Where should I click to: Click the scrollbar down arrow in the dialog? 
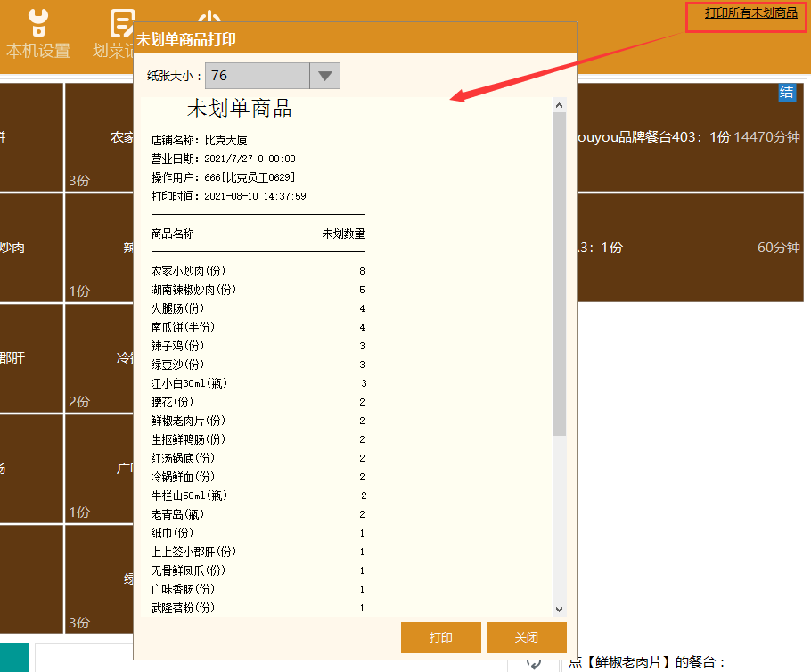point(559,610)
